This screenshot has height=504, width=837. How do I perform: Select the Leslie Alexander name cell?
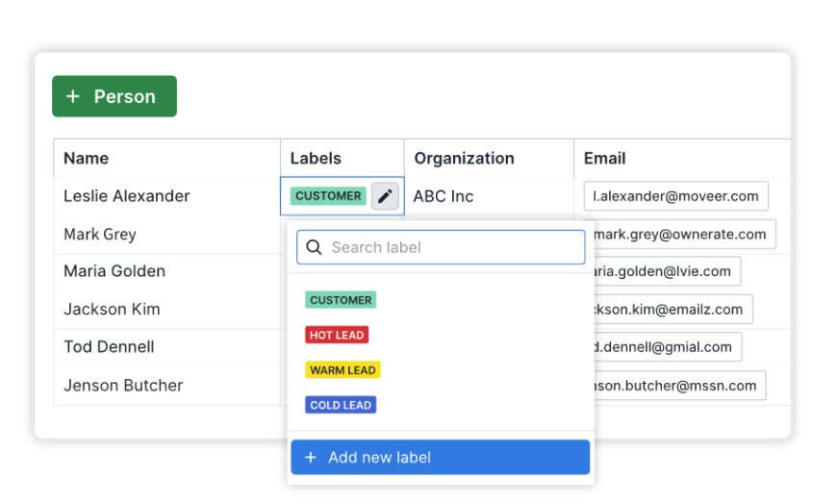(x=127, y=196)
